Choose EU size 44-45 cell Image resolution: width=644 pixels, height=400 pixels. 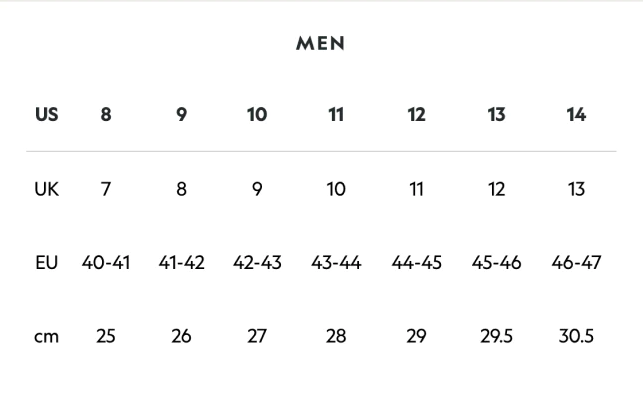[416, 263]
